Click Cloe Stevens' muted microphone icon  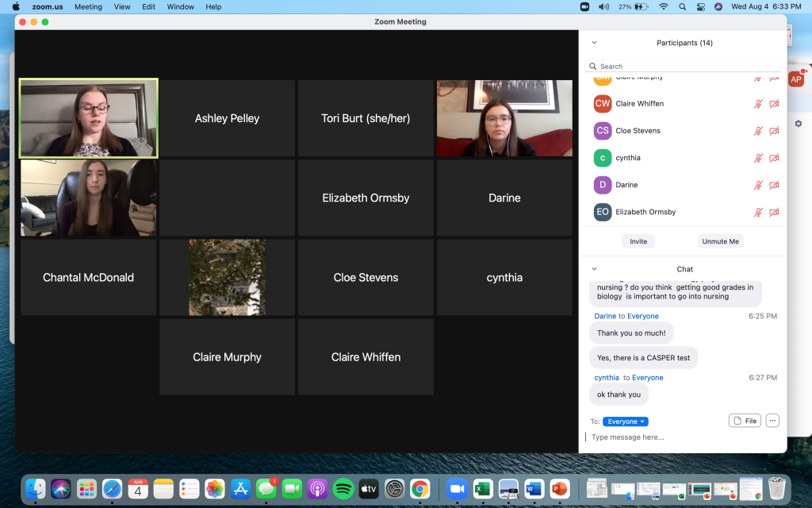(x=758, y=131)
